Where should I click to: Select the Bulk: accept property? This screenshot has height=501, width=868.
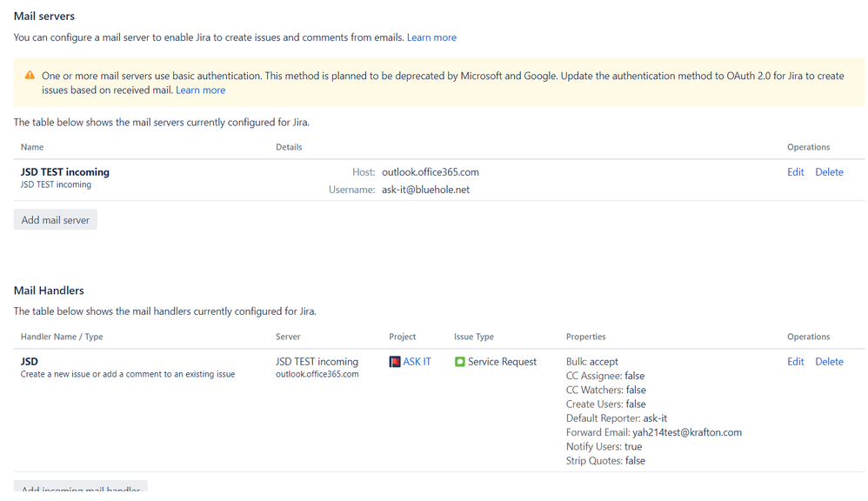[x=591, y=362]
